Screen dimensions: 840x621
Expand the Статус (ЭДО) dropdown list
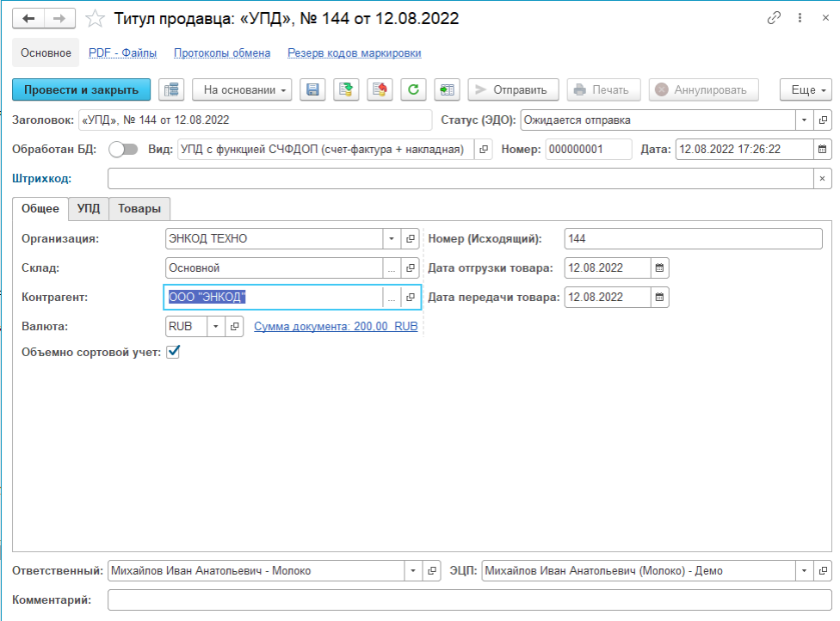point(804,120)
